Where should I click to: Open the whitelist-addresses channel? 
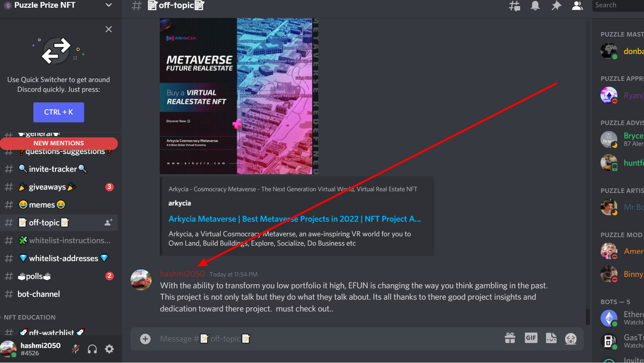(59, 258)
